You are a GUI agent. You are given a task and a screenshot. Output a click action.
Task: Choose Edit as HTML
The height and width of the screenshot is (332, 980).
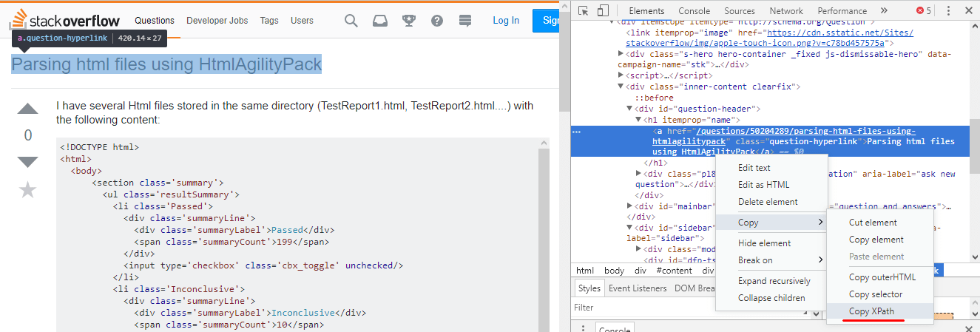[x=763, y=185]
